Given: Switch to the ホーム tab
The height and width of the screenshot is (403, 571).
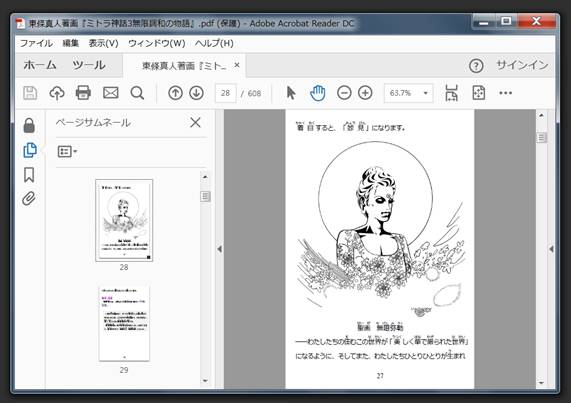Looking at the screenshot, I should coord(40,65).
